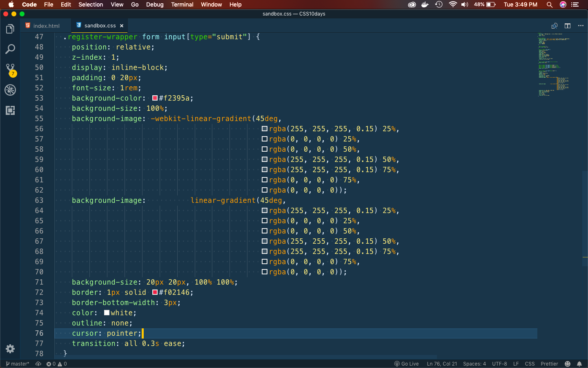This screenshot has width=588, height=368.
Task: Open the rgba swatch on line 56
Action: 265,129
